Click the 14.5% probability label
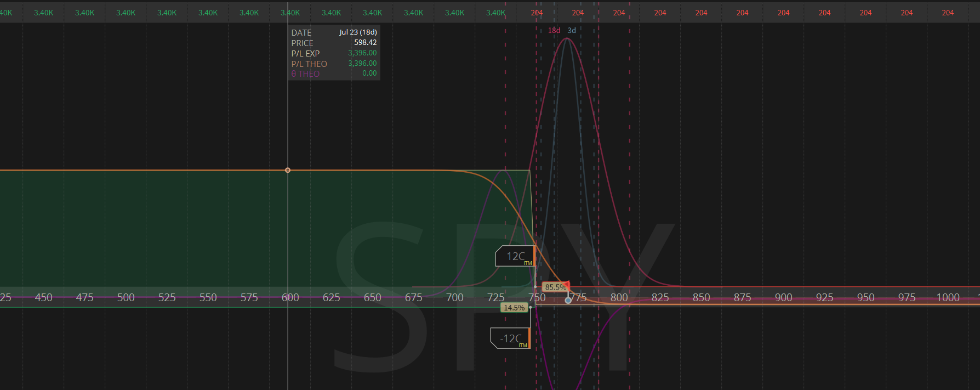This screenshot has width=980, height=390. coord(514,308)
